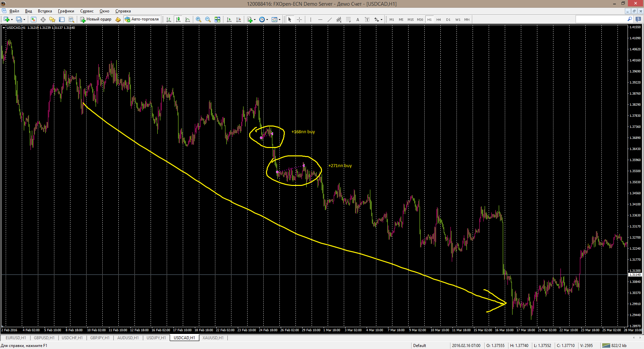Switch timeframe to M1

392,19
